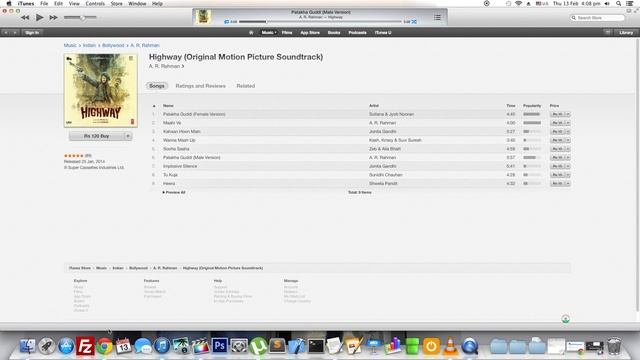The height and width of the screenshot is (360, 640).
Task: Toggle the repeat icon in player
Action: pyautogui.click(x=227, y=22)
